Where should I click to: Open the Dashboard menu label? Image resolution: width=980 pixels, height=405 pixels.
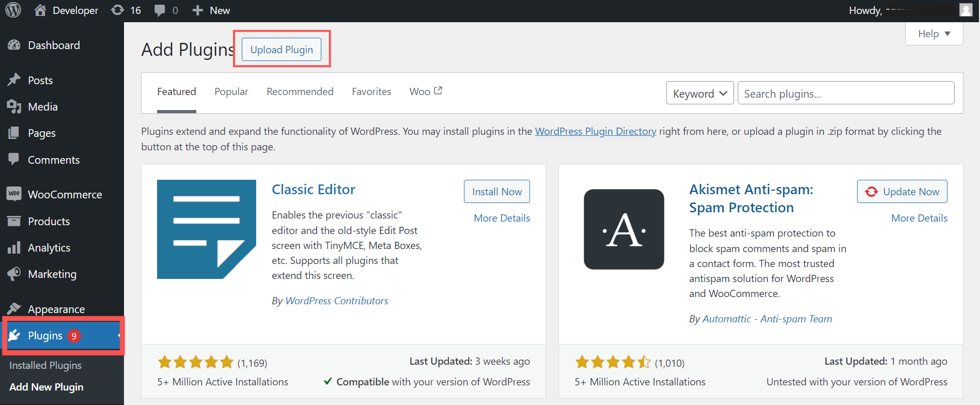coord(54,45)
